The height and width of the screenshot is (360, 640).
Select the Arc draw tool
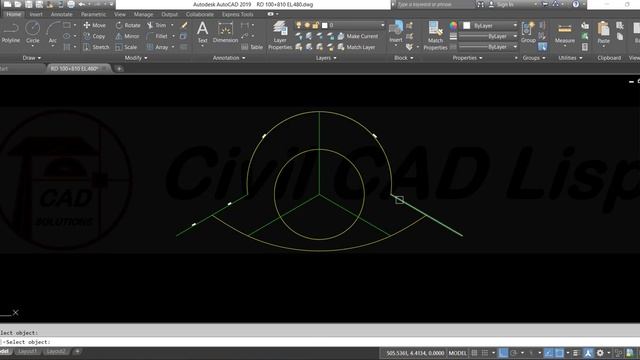tap(53, 33)
